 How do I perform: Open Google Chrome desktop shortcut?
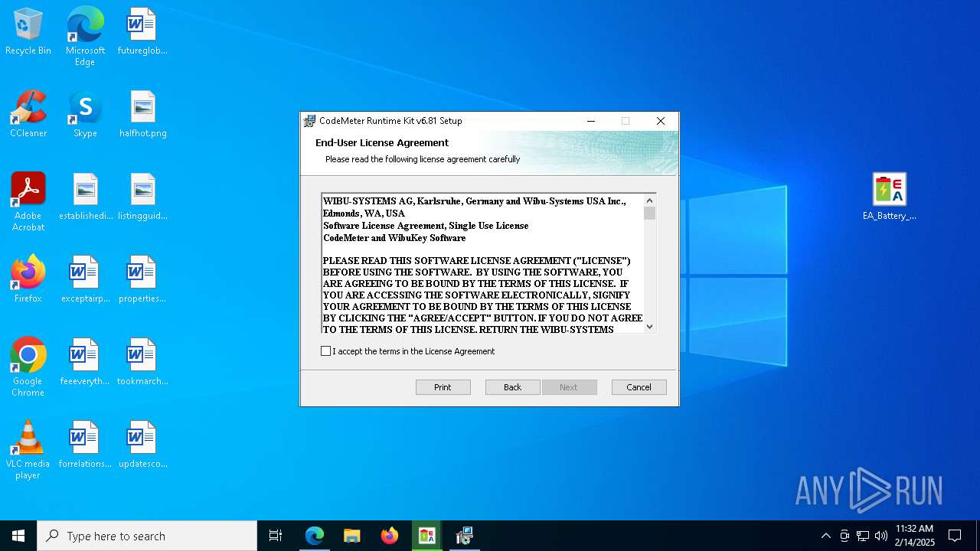point(28,368)
